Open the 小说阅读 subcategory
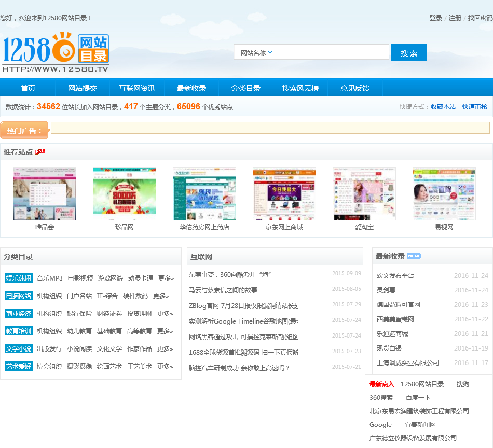Viewport: 493px width, 448px height. coord(79,349)
